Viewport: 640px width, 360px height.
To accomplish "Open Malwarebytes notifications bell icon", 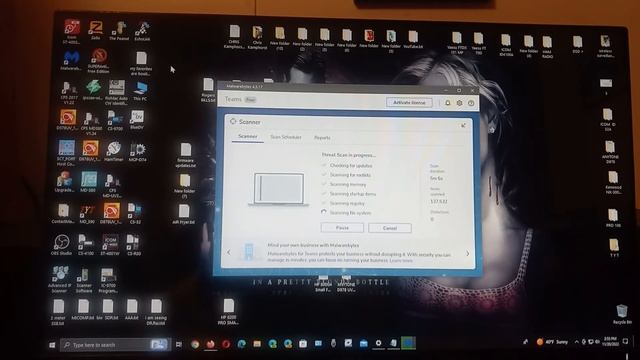I will click(x=447, y=103).
